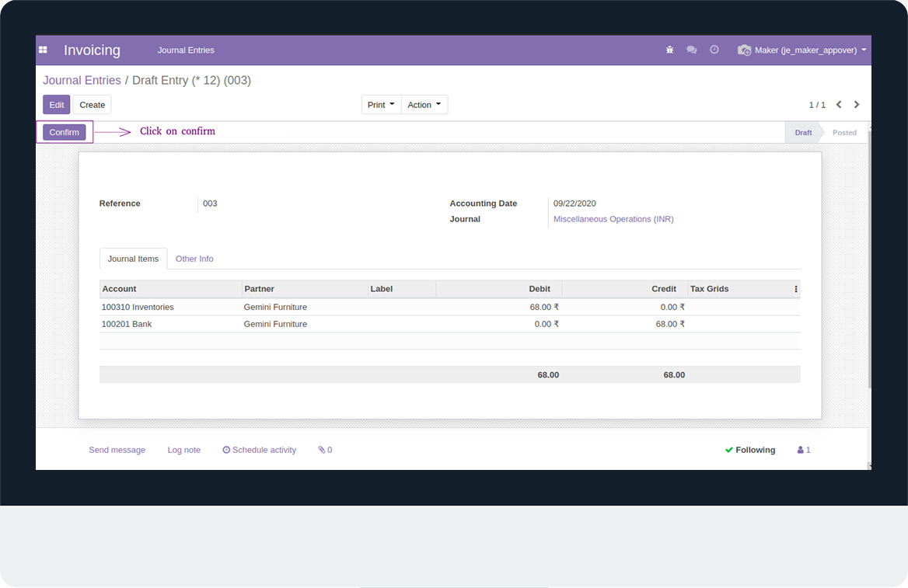This screenshot has height=588, width=908.
Task: Click Gemini Furniture in the Inventories row
Action: (275, 308)
